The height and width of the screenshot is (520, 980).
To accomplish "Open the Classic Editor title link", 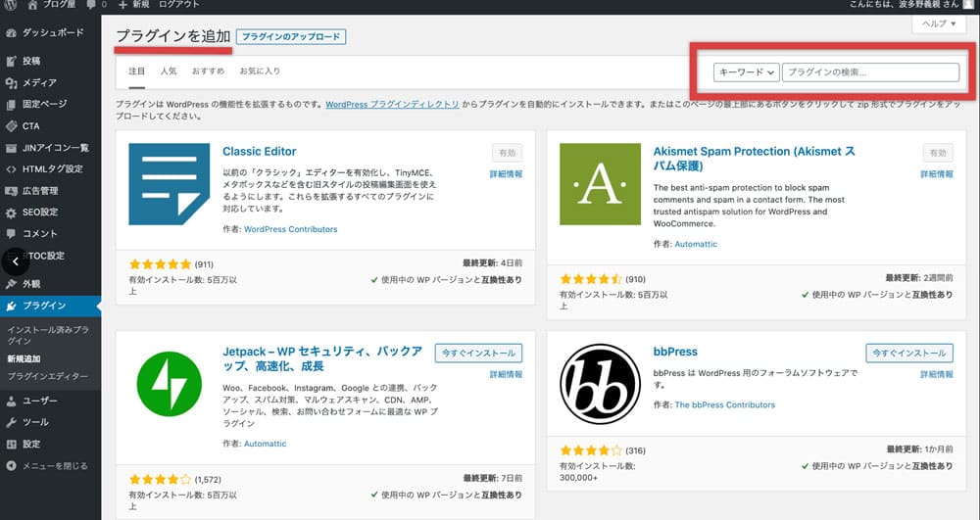I will tap(260, 152).
